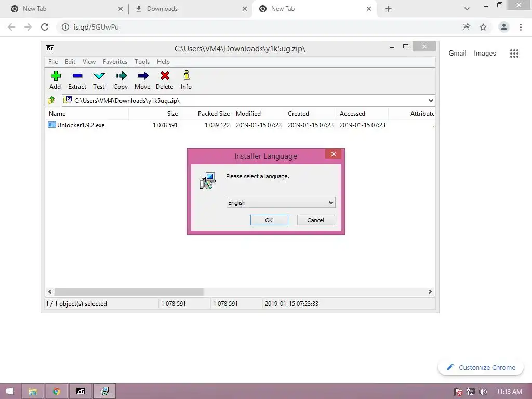View site information icon
532x399 pixels.
(65, 27)
